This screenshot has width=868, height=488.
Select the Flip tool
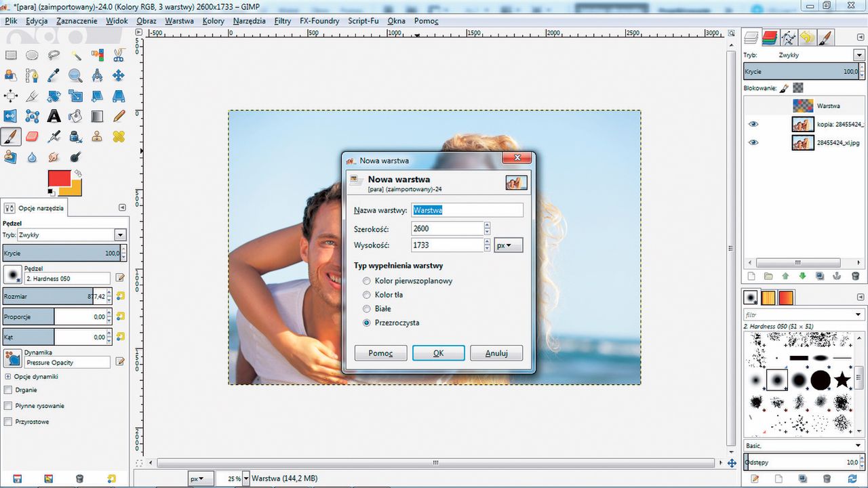[10, 116]
